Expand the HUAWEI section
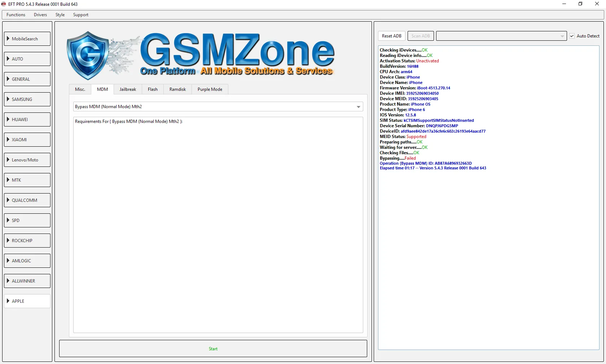This screenshot has height=364, width=606. coord(27,119)
